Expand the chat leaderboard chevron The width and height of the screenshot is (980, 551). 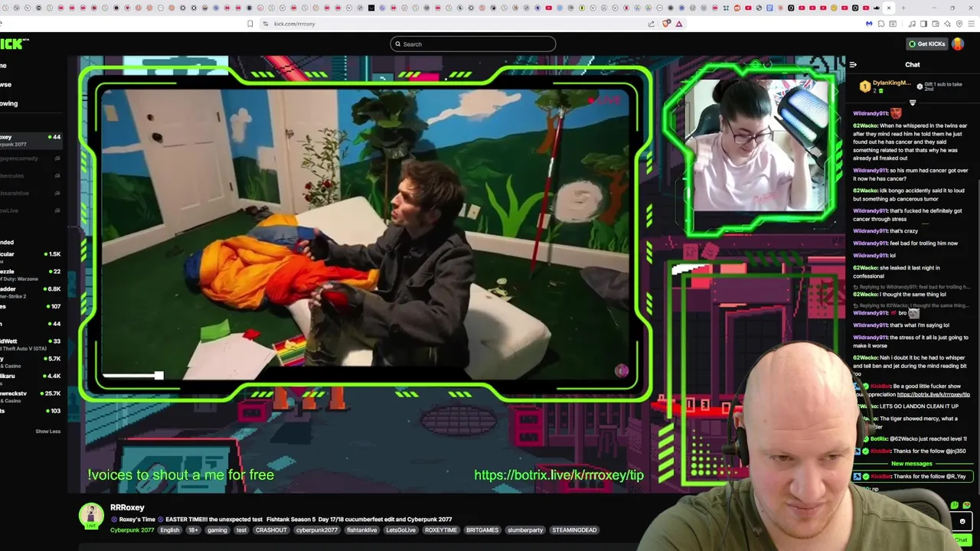tap(913, 103)
